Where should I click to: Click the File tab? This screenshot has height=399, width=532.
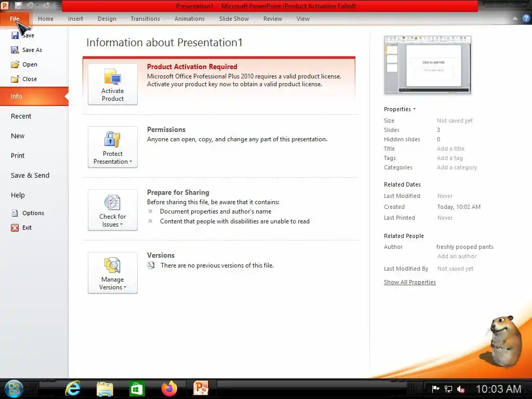[x=15, y=19]
